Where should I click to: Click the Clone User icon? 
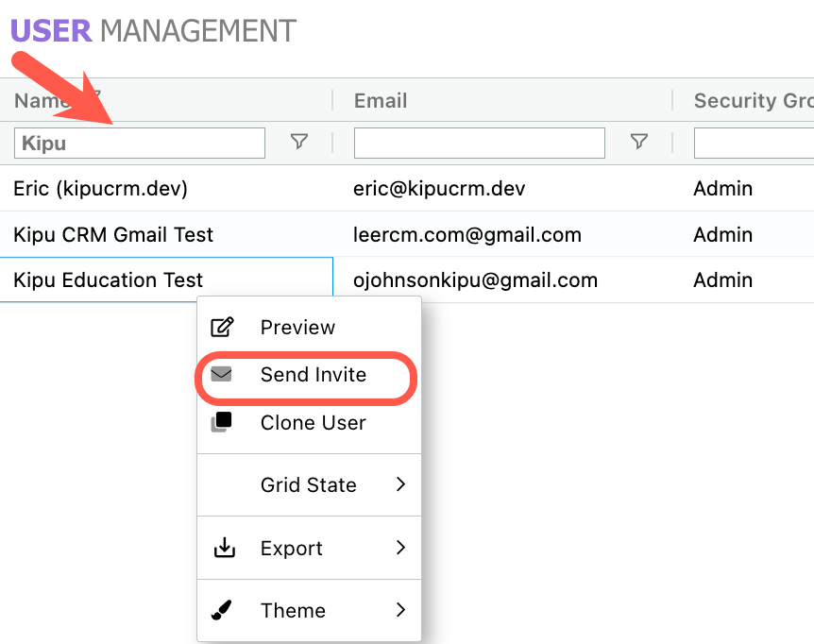223,422
